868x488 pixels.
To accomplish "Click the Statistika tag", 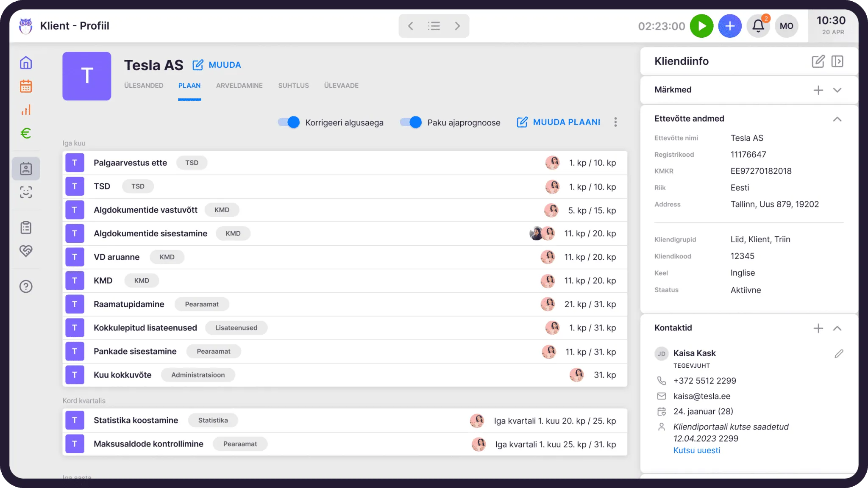I will tap(213, 420).
